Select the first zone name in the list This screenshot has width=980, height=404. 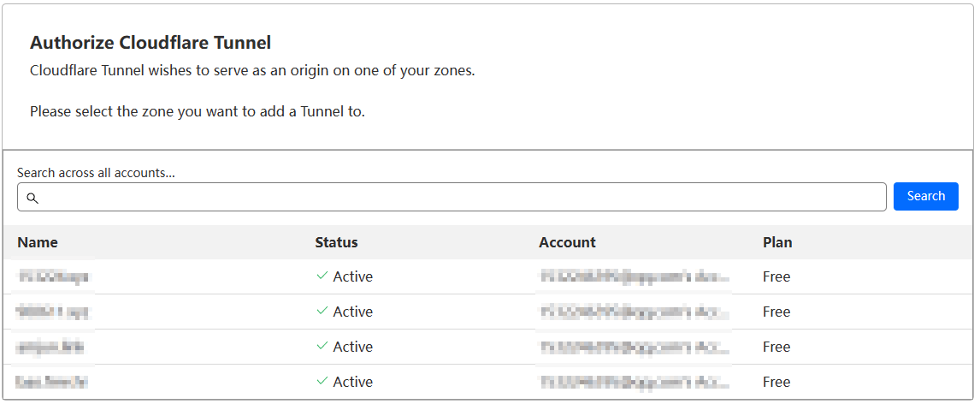(x=54, y=276)
